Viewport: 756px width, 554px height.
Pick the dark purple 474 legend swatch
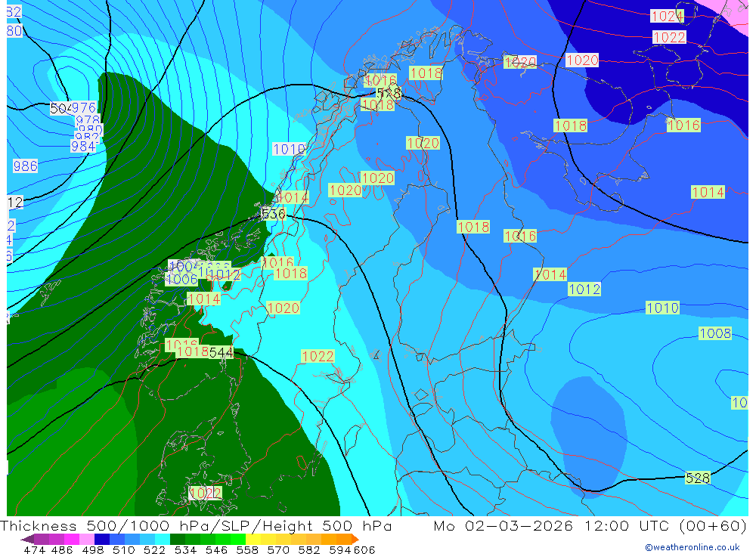[x=41, y=539]
